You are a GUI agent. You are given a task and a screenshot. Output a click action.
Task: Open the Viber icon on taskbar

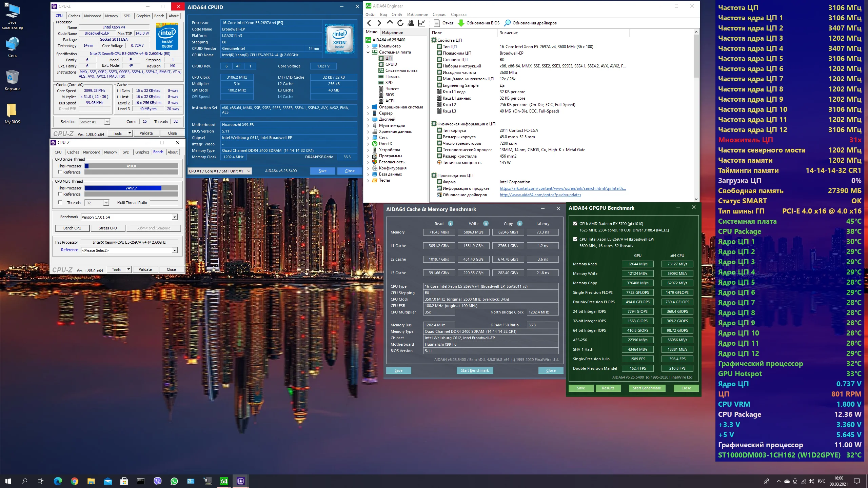[158, 481]
